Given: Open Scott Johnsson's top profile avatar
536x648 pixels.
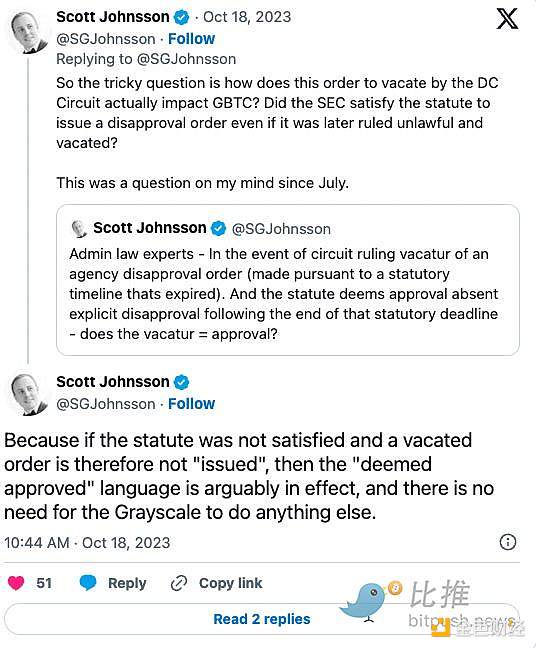Looking at the screenshot, I should [x=28, y=33].
